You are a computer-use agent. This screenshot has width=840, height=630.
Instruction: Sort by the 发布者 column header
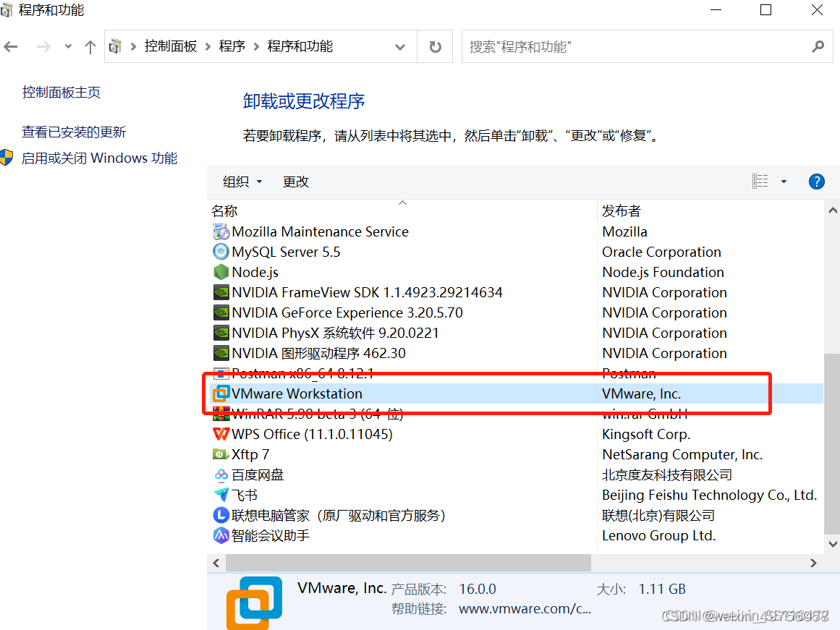tap(710, 210)
